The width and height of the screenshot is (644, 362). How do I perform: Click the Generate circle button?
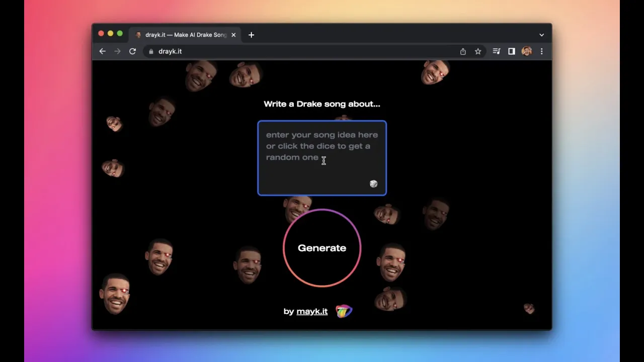point(322,248)
